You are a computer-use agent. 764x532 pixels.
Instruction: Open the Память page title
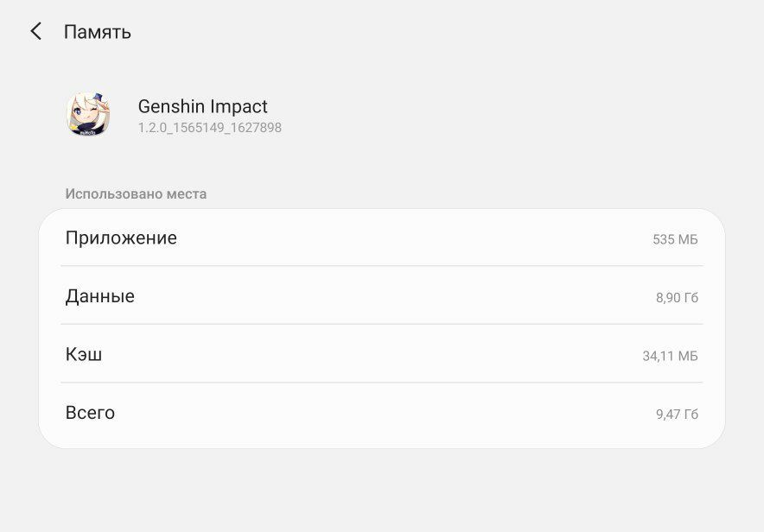(98, 32)
